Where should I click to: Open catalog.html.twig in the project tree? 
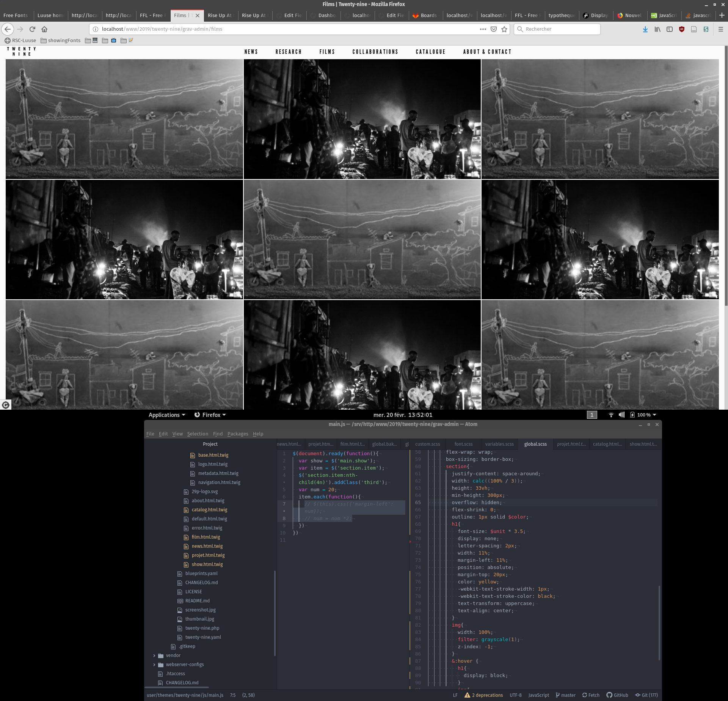[209, 510]
